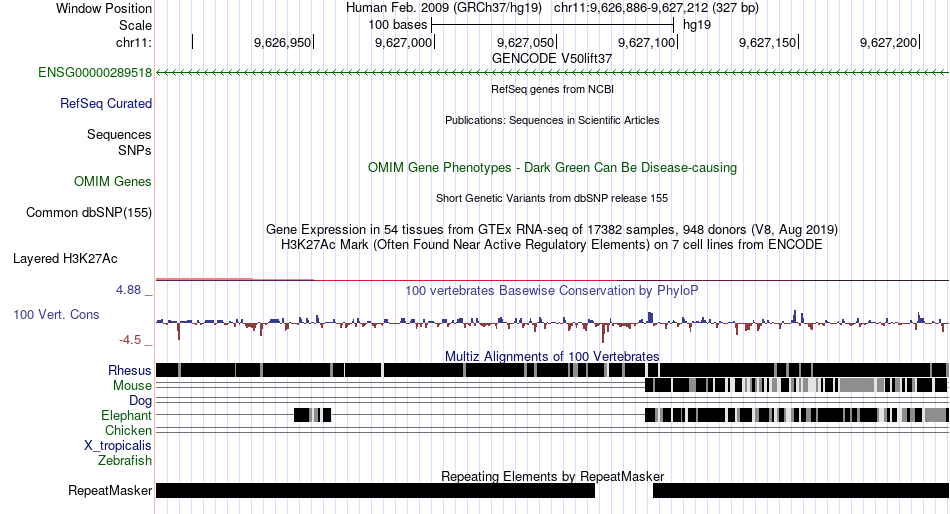Click the 9,627,050 ruler position

click(525, 42)
